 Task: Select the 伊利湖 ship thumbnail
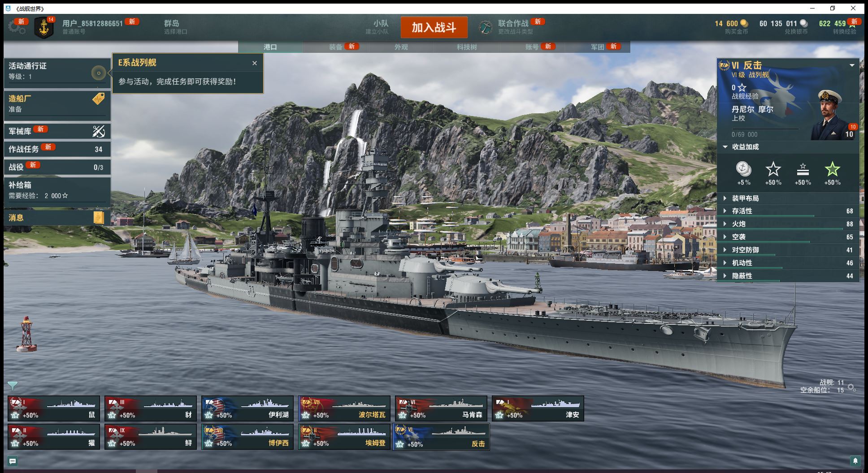pos(247,408)
